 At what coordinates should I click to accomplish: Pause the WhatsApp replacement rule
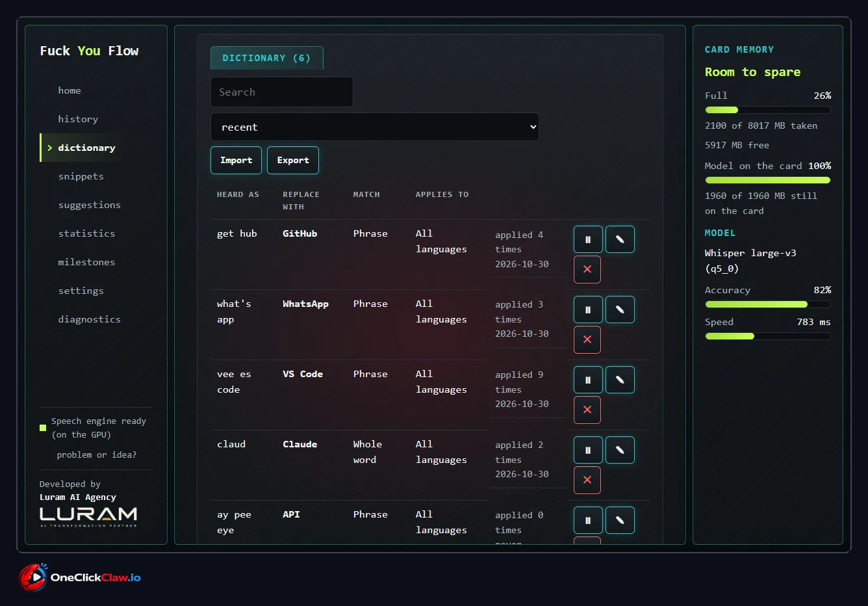tap(588, 310)
